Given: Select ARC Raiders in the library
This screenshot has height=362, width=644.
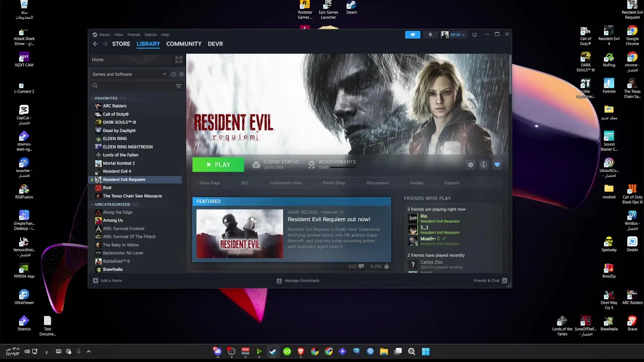Looking at the screenshot, I should (114, 106).
